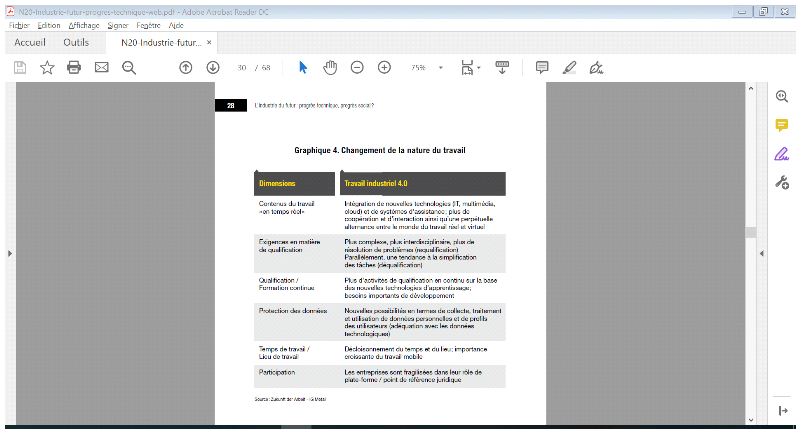Add a sticky note comment
The width and height of the screenshot is (800, 429).
[542, 67]
